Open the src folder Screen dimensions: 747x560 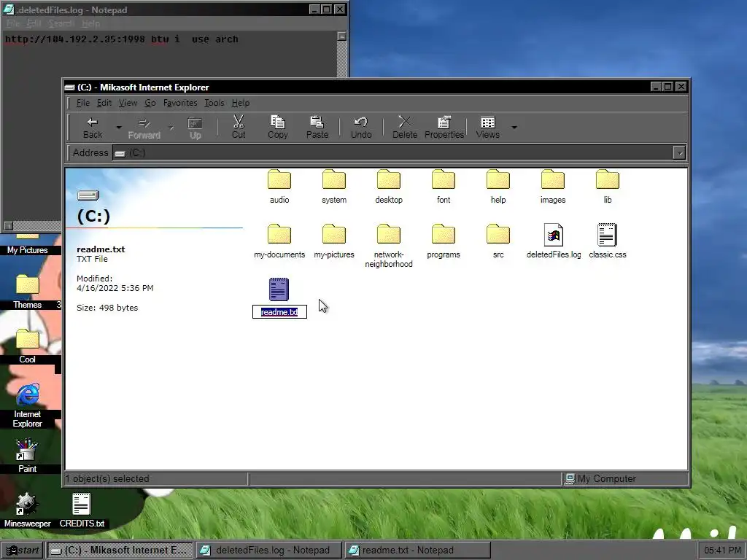tap(498, 241)
